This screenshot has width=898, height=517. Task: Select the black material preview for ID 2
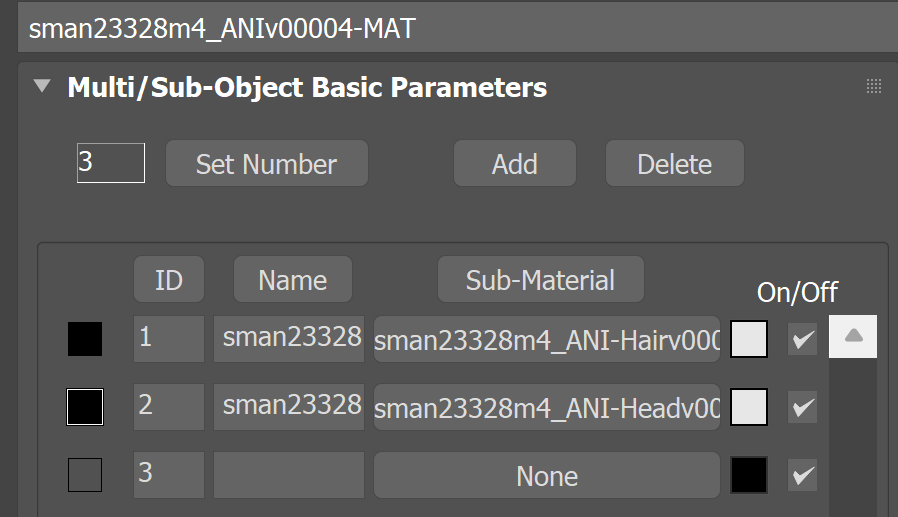pos(85,407)
